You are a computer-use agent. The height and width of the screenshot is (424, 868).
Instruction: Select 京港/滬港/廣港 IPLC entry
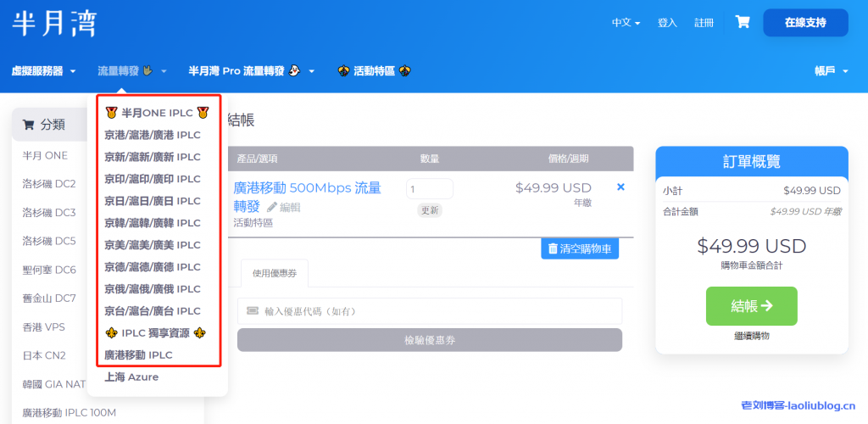153,135
